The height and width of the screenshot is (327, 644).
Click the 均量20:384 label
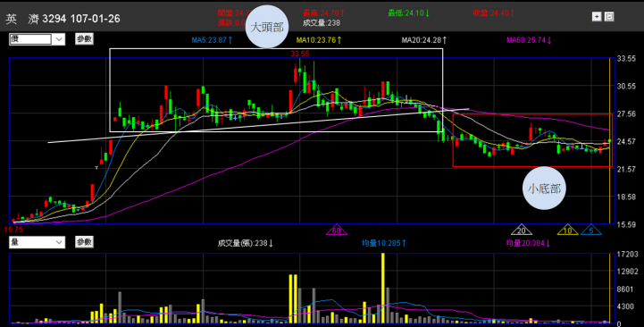528,243
